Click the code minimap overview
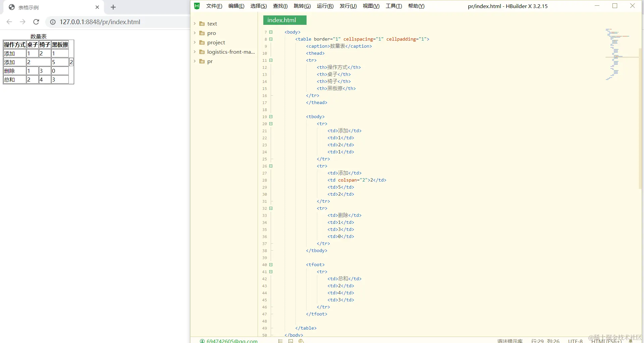 click(x=617, y=54)
